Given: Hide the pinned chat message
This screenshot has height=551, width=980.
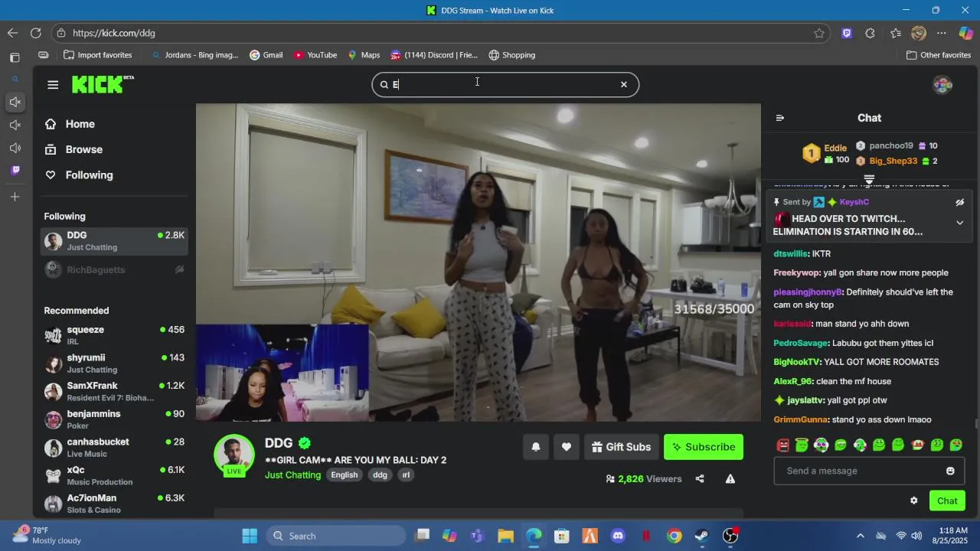Looking at the screenshot, I should [x=959, y=203].
